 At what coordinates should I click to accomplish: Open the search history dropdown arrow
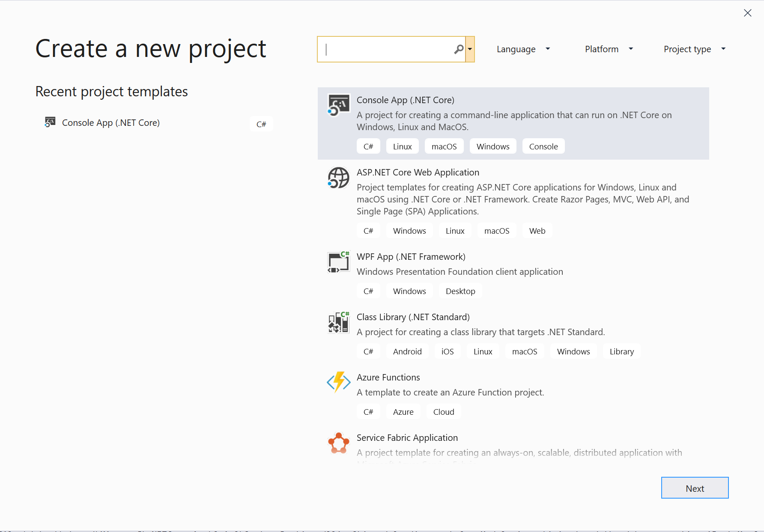(470, 49)
